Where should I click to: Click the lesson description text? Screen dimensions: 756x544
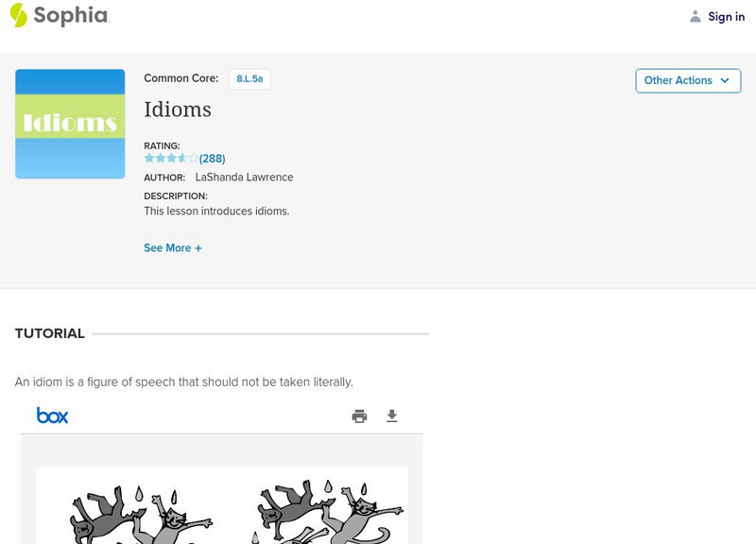click(x=216, y=212)
